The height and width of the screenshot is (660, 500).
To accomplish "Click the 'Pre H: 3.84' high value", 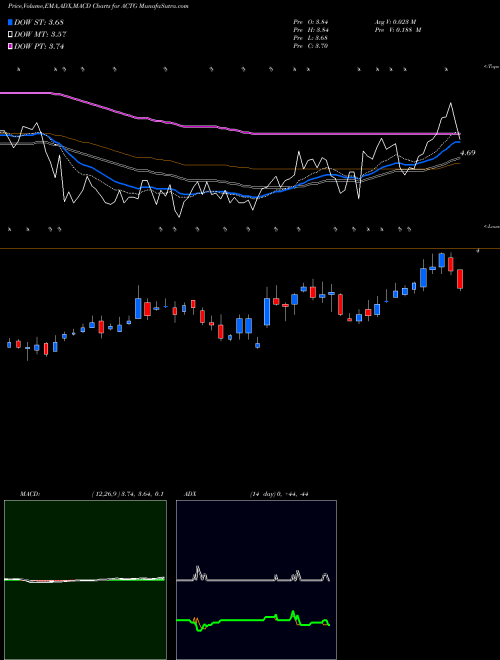I will (x=311, y=30).
